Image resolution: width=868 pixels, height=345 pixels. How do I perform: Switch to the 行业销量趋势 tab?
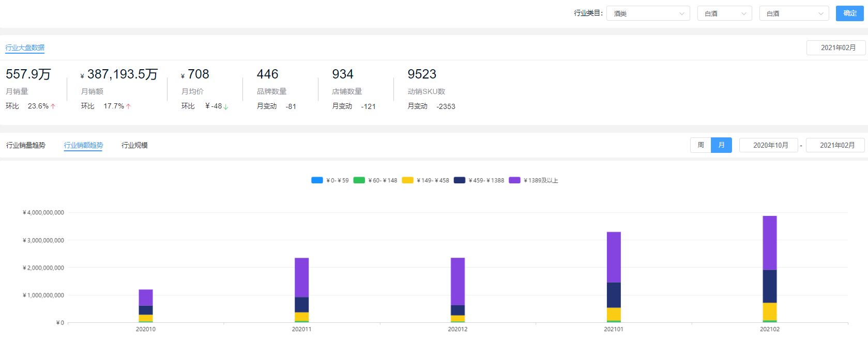[26, 145]
